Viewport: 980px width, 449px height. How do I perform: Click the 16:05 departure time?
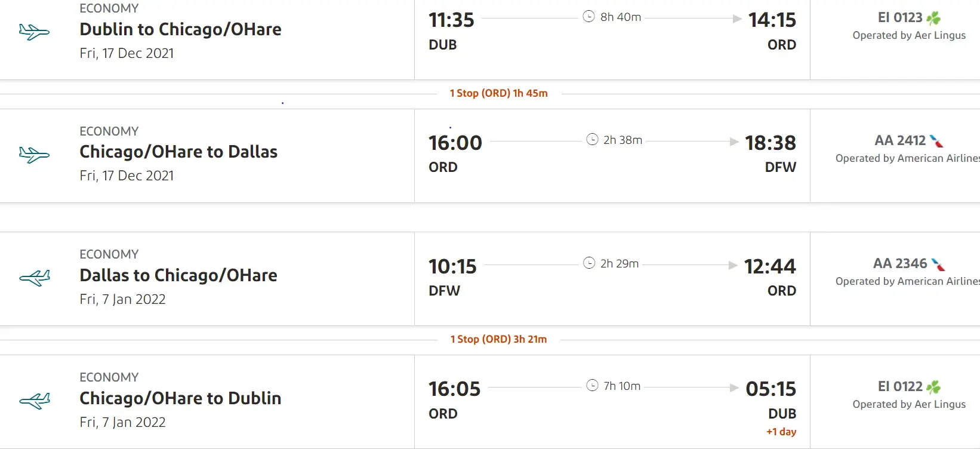(454, 389)
